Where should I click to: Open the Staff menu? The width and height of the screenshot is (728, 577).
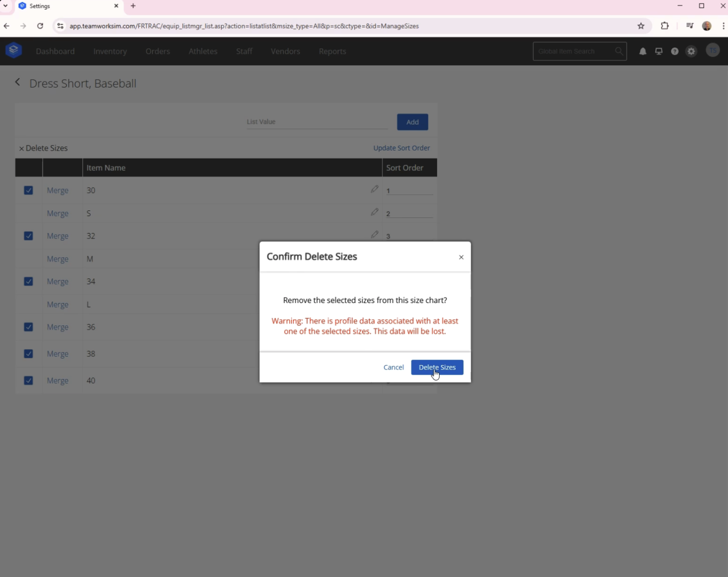coord(244,51)
